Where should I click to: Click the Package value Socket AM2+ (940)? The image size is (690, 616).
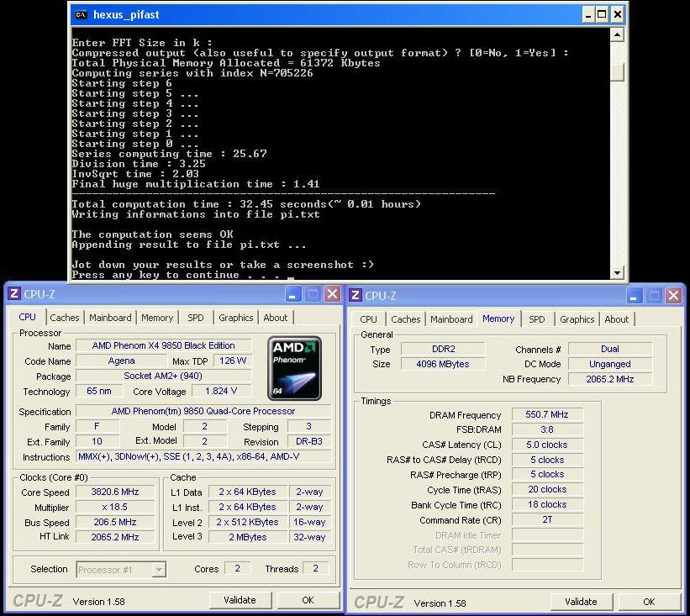163,376
